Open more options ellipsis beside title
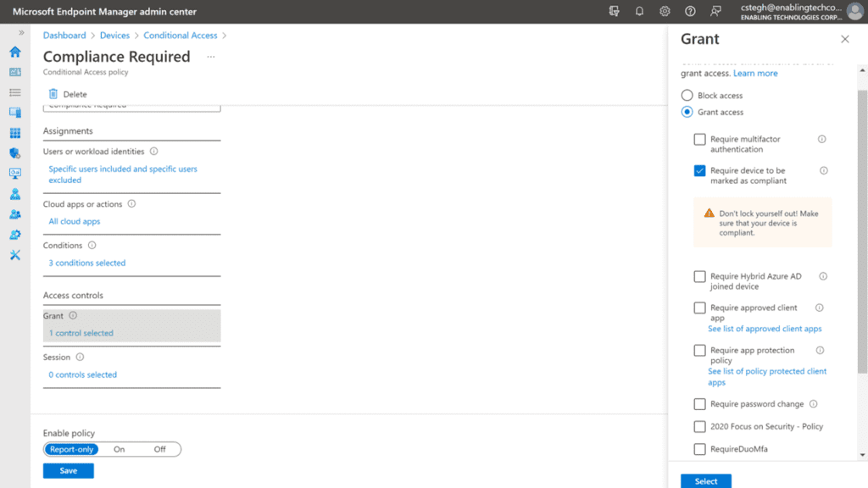Image resolution: width=868 pixels, height=488 pixels. pyautogui.click(x=211, y=57)
